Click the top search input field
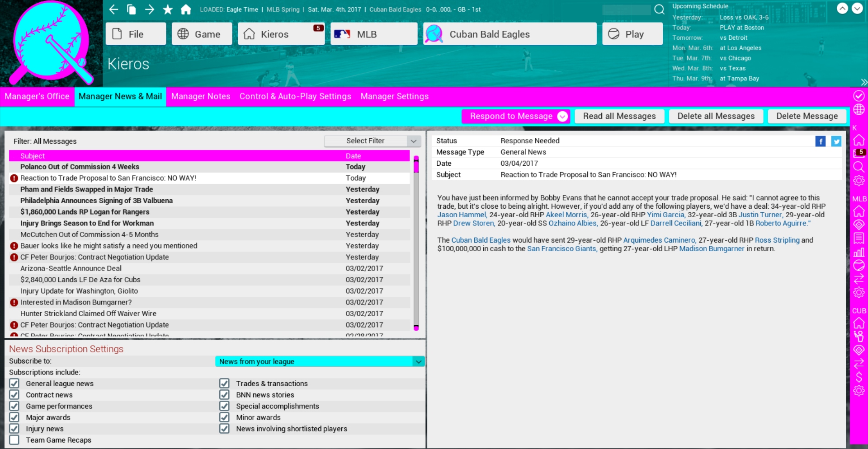The width and height of the screenshot is (868, 449). (627, 9)
